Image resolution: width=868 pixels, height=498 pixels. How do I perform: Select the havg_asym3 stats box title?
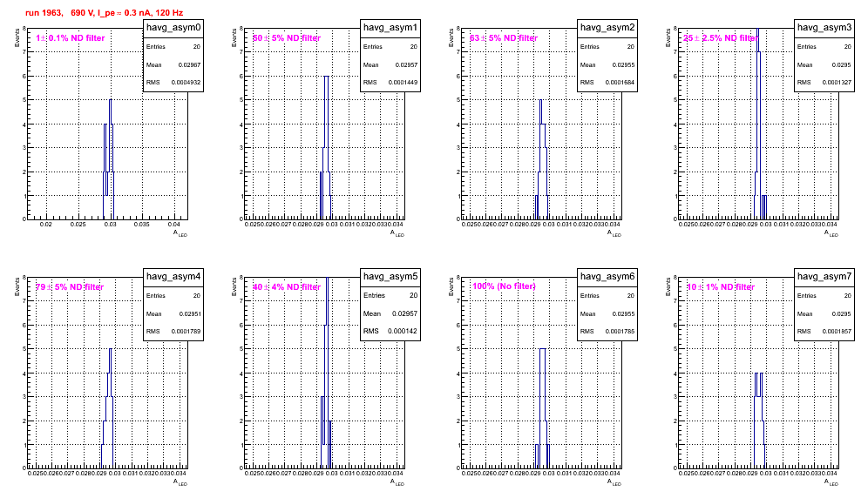pos(824,28)
